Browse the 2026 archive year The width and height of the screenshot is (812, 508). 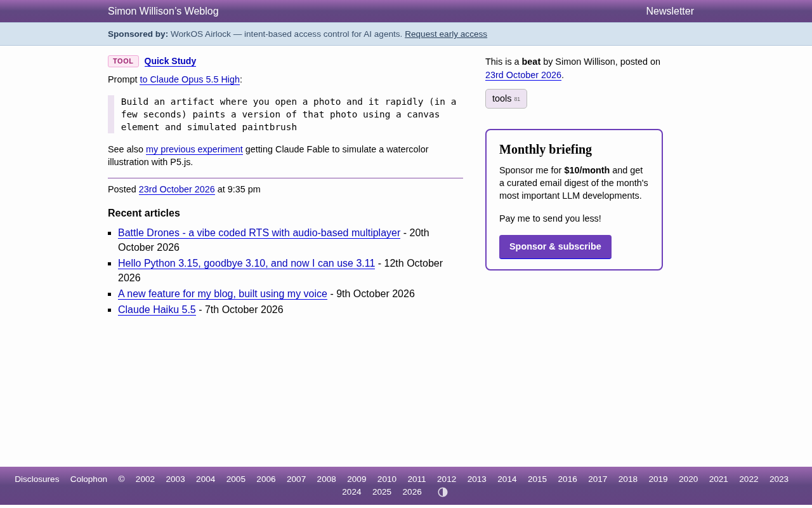412,492
